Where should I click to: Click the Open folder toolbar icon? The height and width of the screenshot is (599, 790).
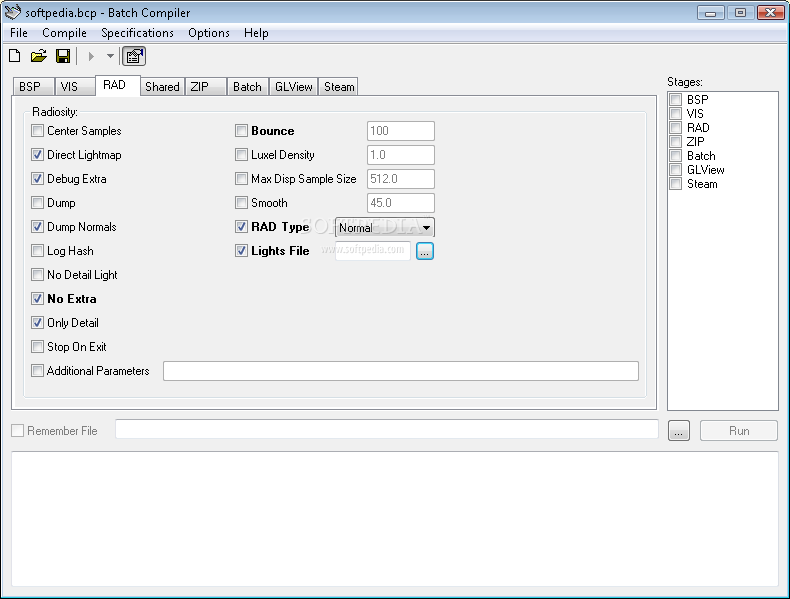click(x=39, y=56)
